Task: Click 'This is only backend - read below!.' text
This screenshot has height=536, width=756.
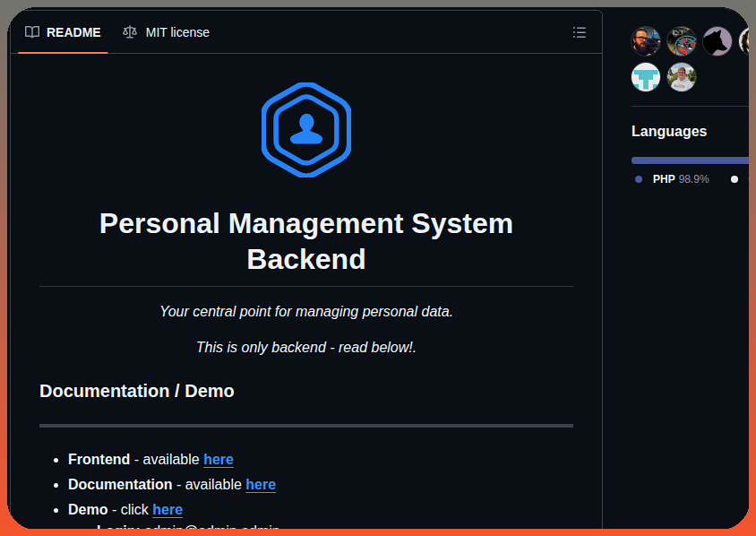Action: (x=306, y=347)
